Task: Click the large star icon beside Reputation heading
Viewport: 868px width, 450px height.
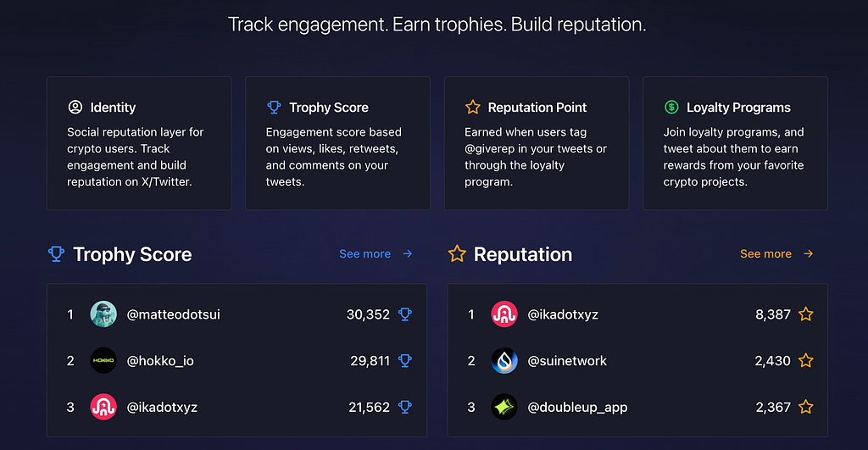Action: click(x=457, y=254)
